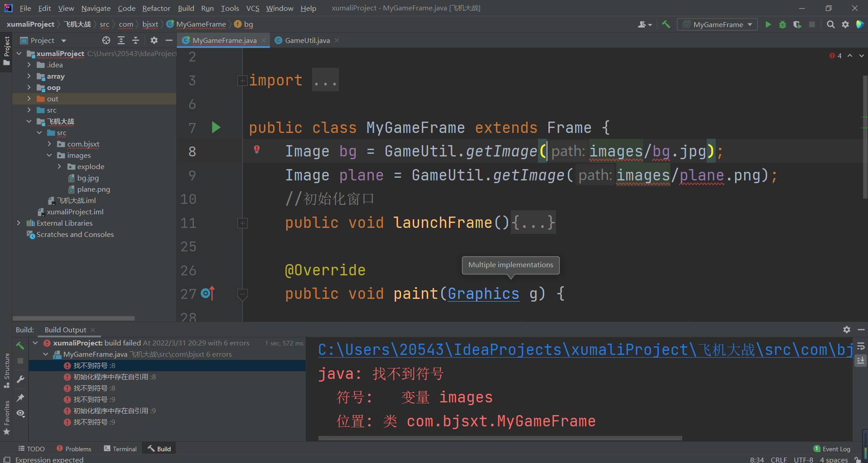
Task: Click the 4 errors indicator in editor
Action: click(x=835, y=56)
